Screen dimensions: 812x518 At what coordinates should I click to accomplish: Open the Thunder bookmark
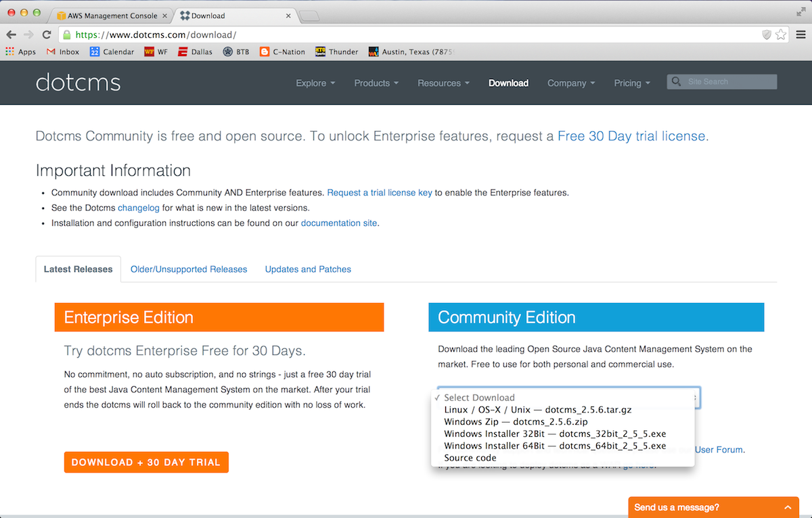[336, 51]
